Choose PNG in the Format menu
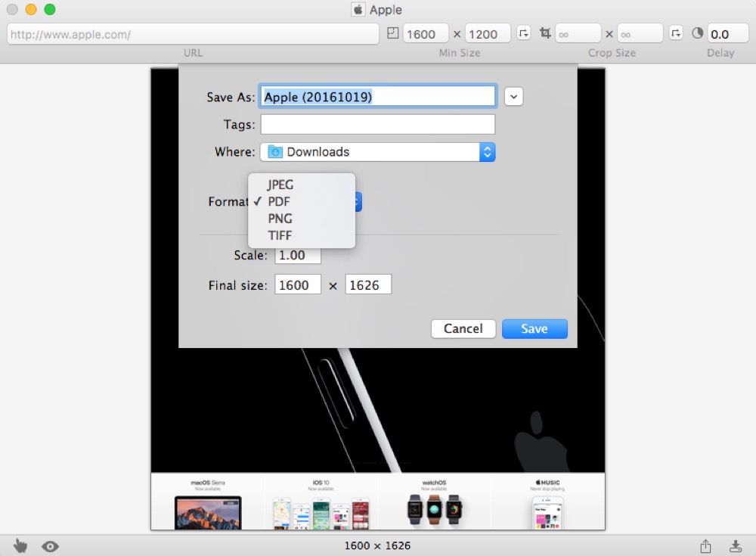756x556 pixels. [280, 219]
